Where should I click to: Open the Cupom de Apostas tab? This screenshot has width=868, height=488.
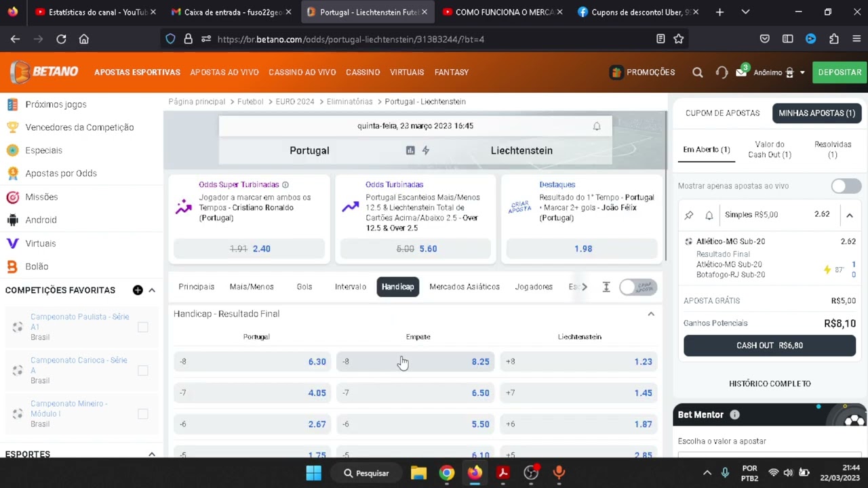tap(722, 113)
